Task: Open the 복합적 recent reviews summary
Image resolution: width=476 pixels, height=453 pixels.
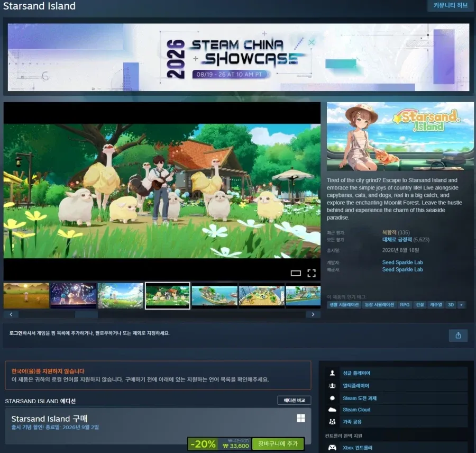Action: coord(389,232)
